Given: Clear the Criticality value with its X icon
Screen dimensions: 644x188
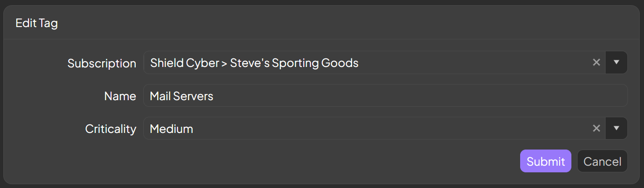Looking at the screenshot, I should pyautogui.click(x=597, y=128).
